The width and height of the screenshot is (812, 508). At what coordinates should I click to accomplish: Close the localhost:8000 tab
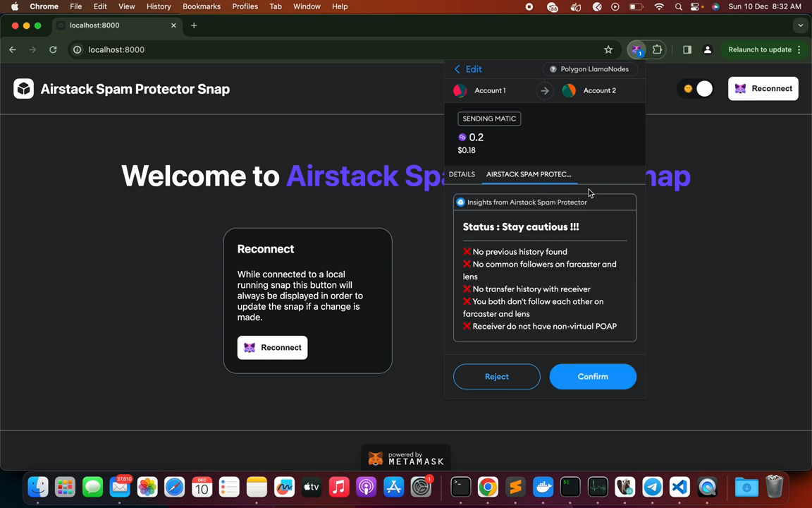point(173,25)
